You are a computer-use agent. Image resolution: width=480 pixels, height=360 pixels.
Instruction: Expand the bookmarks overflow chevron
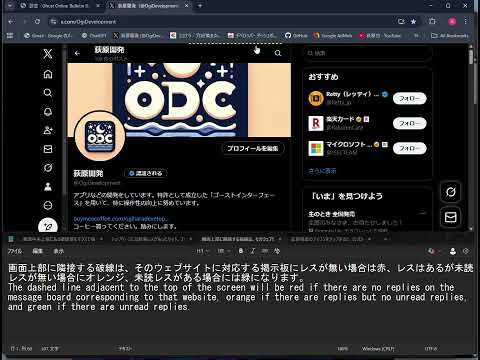pos(416,35)
